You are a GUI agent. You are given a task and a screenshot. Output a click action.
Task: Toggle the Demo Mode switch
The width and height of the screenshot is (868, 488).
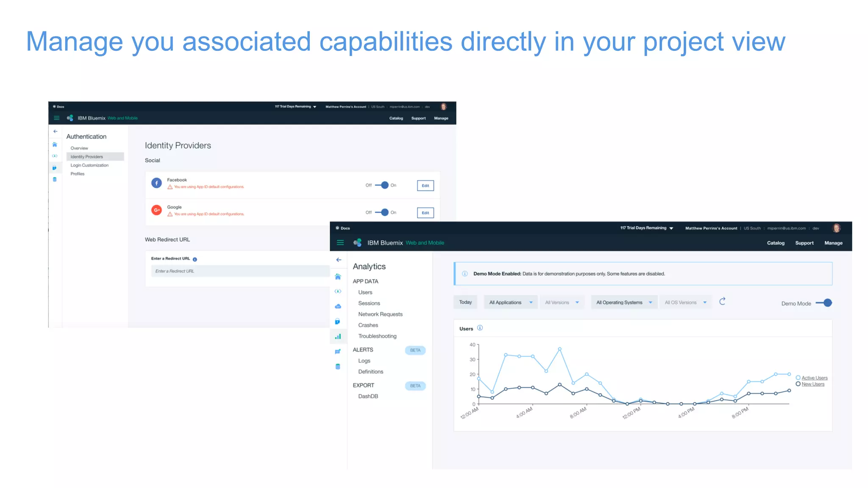pos(824,303)
